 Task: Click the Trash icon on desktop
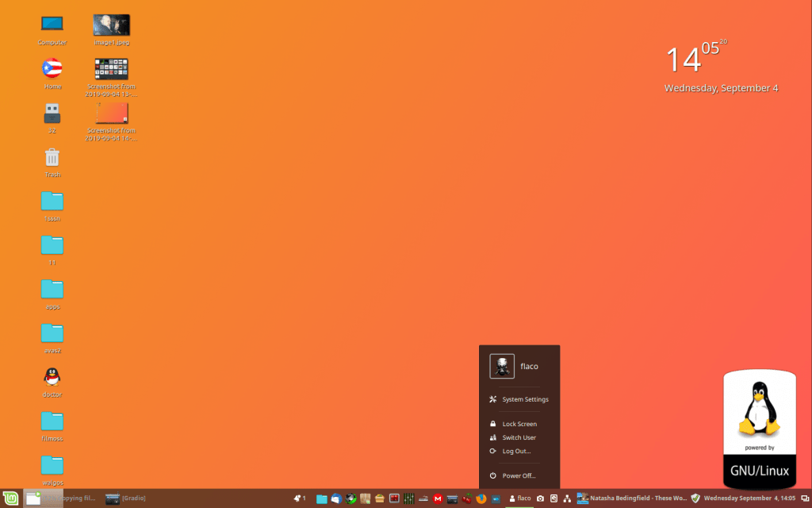tap(52, 157)
